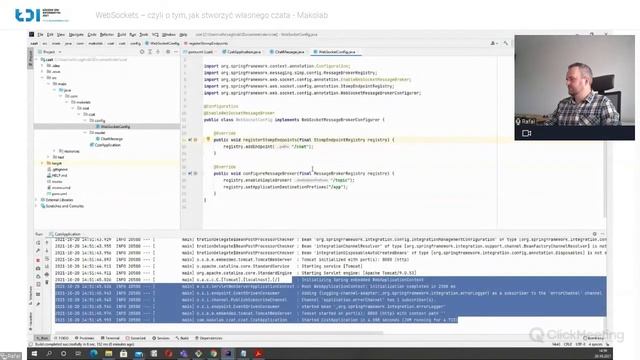
Task: Open the Run panel settings gear
Action: coord(595,234)
